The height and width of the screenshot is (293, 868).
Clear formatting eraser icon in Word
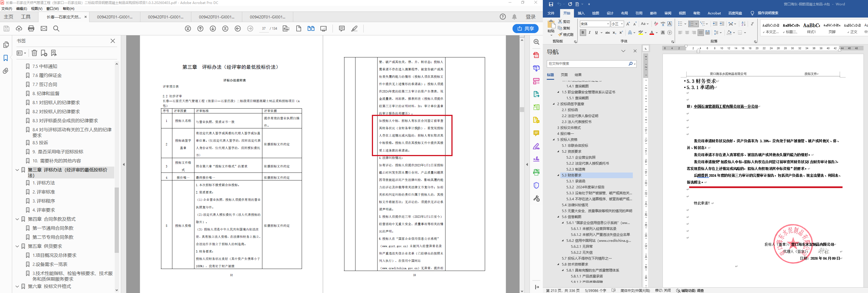[x=656, y=23]
